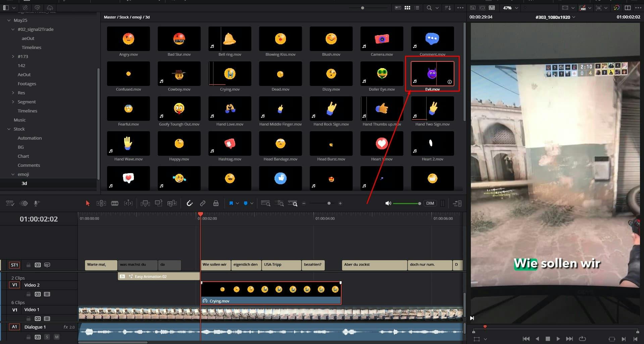
Task: Toggle auto track selector on Video 1
Action: (x=38, y=318)
